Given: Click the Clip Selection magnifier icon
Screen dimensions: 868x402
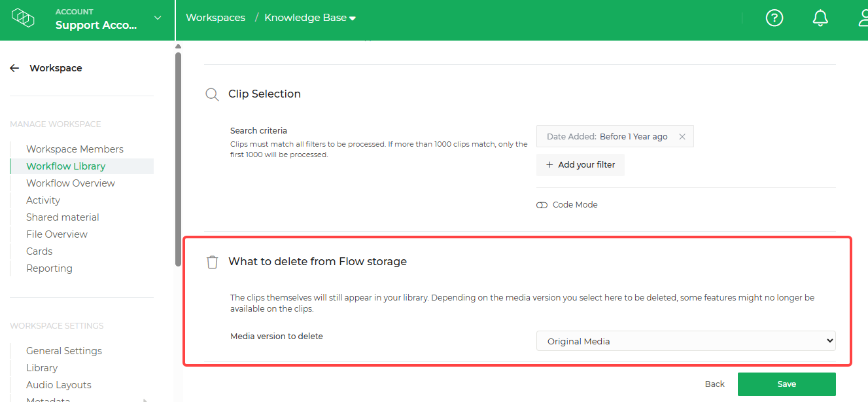Looking at the screenshot, I should pos(212,94).
